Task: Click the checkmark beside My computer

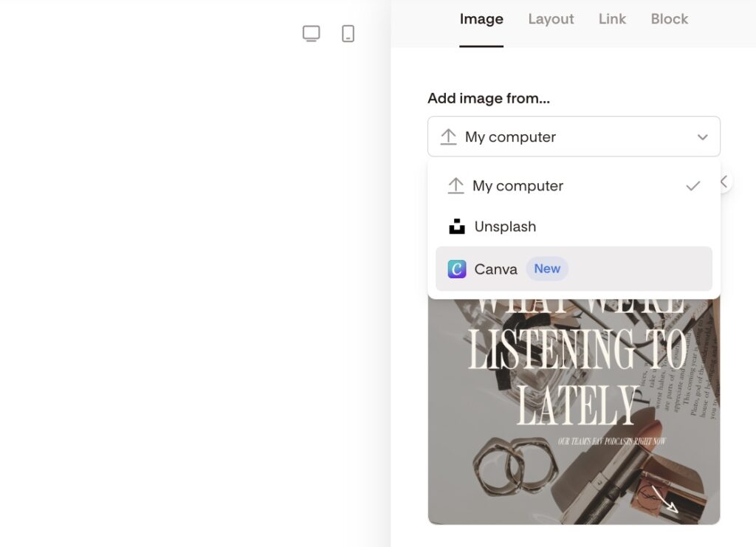Action: 693,186
